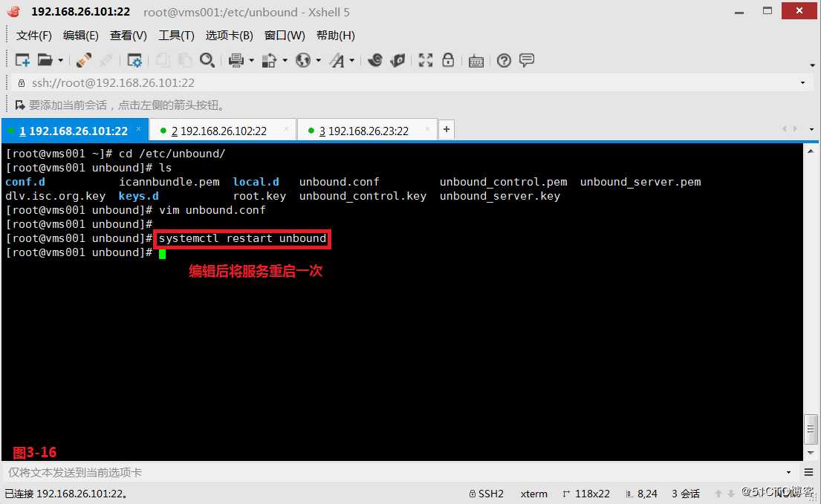Toggle the Full screen icon

click(x=426, y=61)
